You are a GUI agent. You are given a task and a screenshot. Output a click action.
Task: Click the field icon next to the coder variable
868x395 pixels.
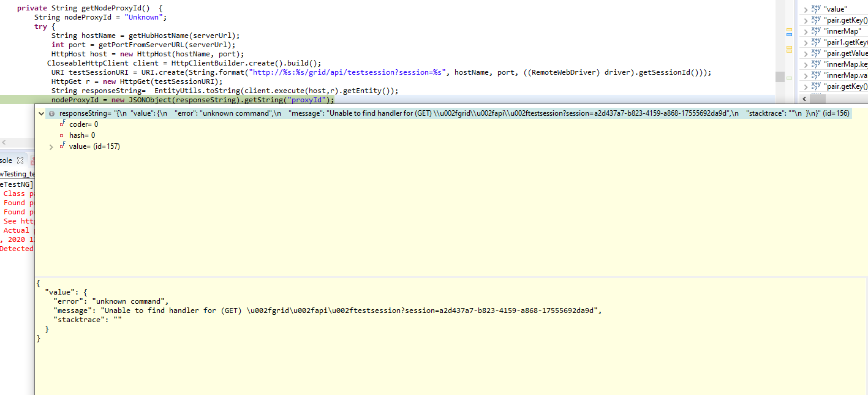(x=62, y=124)
